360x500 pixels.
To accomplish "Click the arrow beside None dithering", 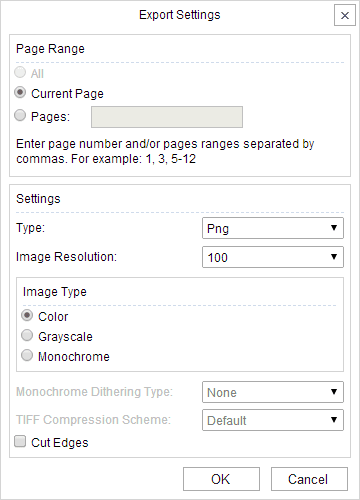I will pyautogui.click(x=334, y=392).
